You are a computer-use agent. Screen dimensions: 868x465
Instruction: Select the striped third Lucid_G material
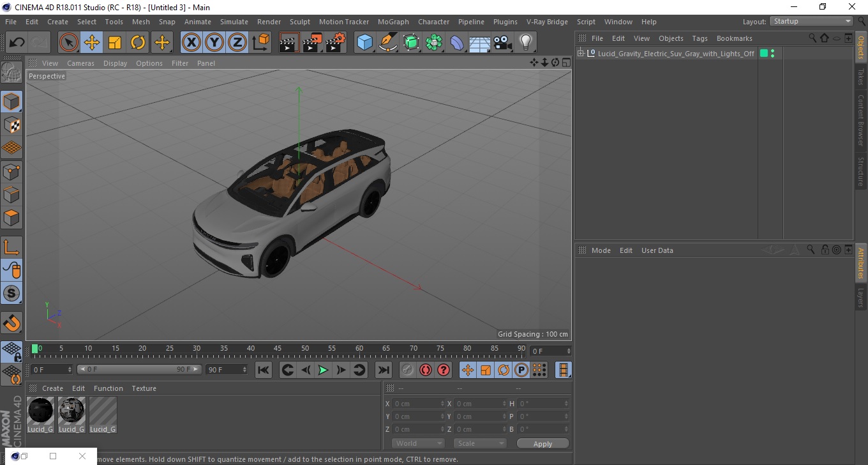point(103,415)
